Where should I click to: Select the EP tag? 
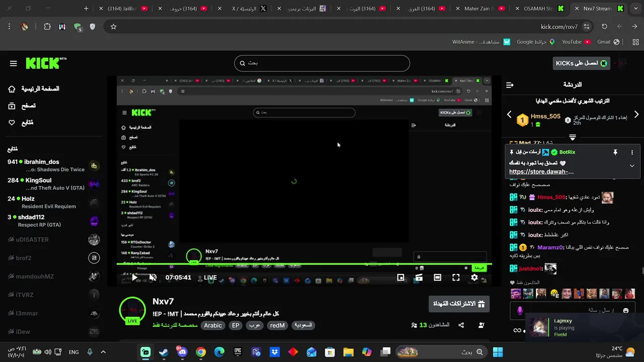(x=235, y=325)
